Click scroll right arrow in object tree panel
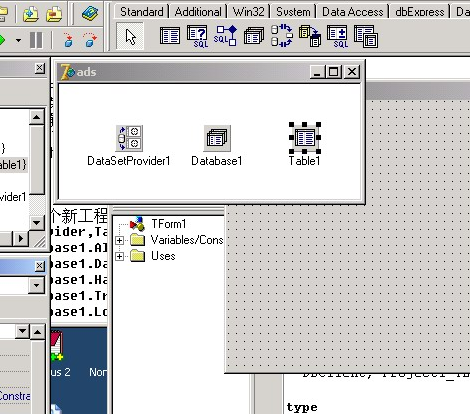Viewport: 471px width, 416px height. [21, 238]
